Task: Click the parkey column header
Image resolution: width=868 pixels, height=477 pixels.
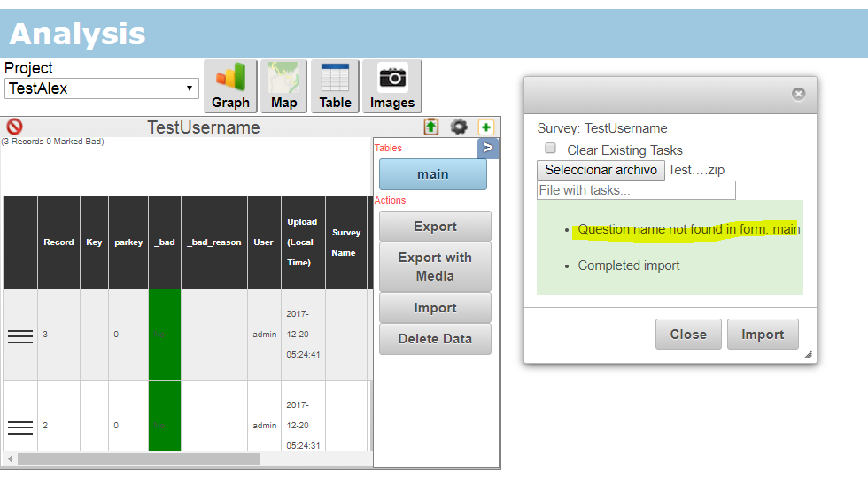Action: 128,242
